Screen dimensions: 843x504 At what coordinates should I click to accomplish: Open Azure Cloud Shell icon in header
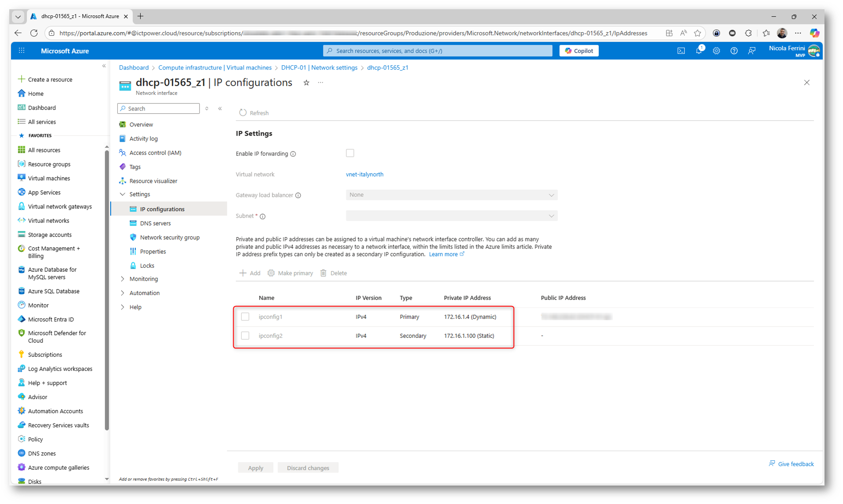681,51
